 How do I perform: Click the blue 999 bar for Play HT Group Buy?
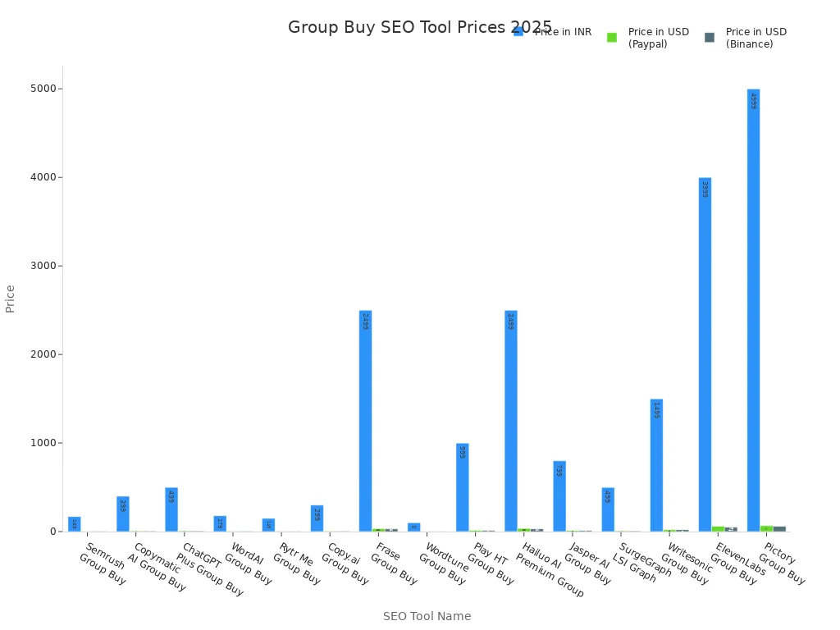tap(463, 487)
